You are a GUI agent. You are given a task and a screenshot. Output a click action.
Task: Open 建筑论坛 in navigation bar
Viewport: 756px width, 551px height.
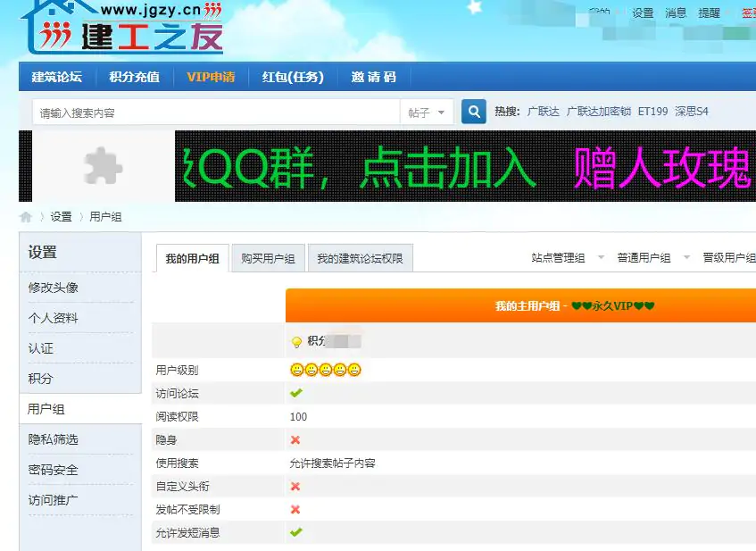(x=57, y=77)
